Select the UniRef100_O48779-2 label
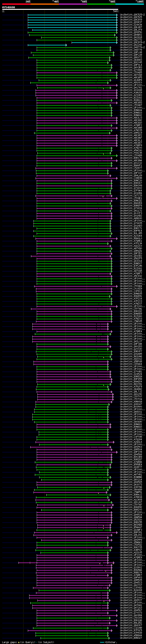146x644 pixels. click(132, 47)
